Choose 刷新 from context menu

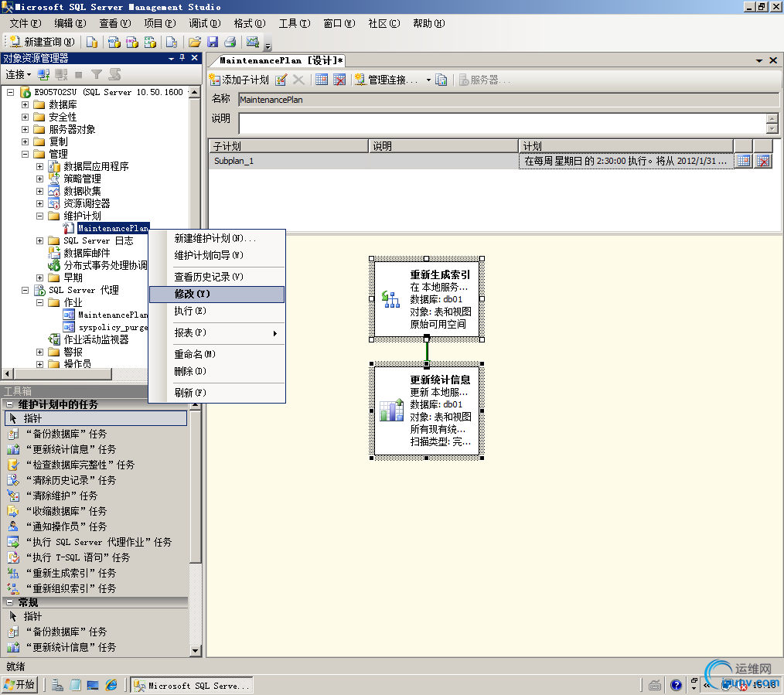point(217,393)
